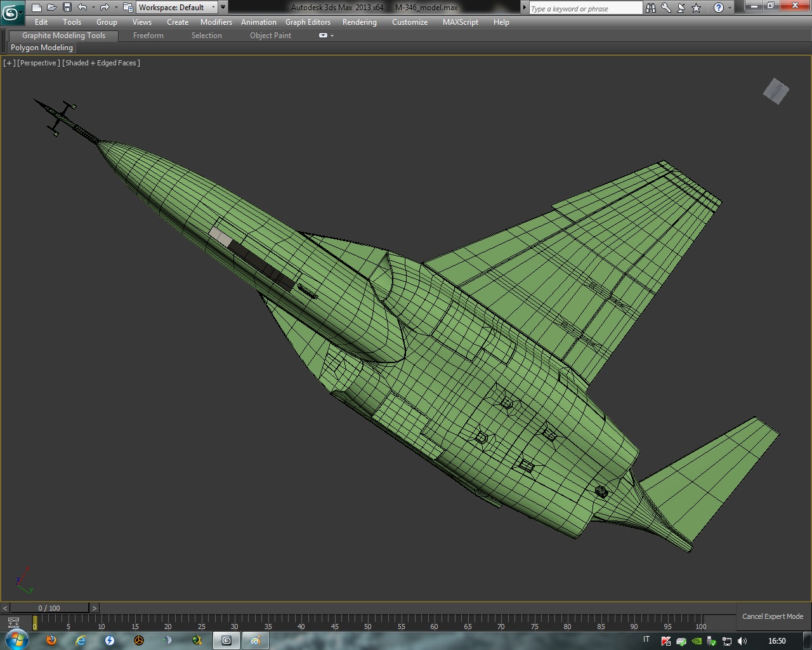Open the [Perspective] viewport label menu
Screen dimensions: 812x650
point(39,63)
